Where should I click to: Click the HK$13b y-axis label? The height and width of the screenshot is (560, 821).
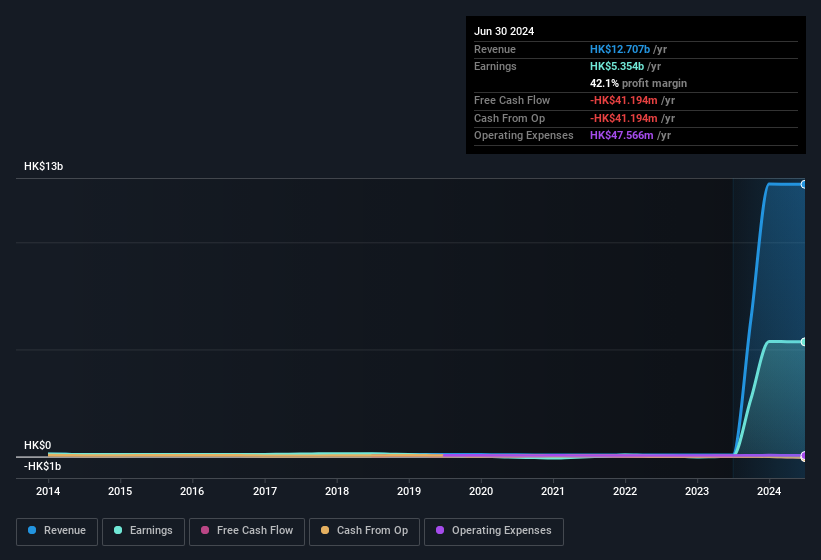coord(43,166)
